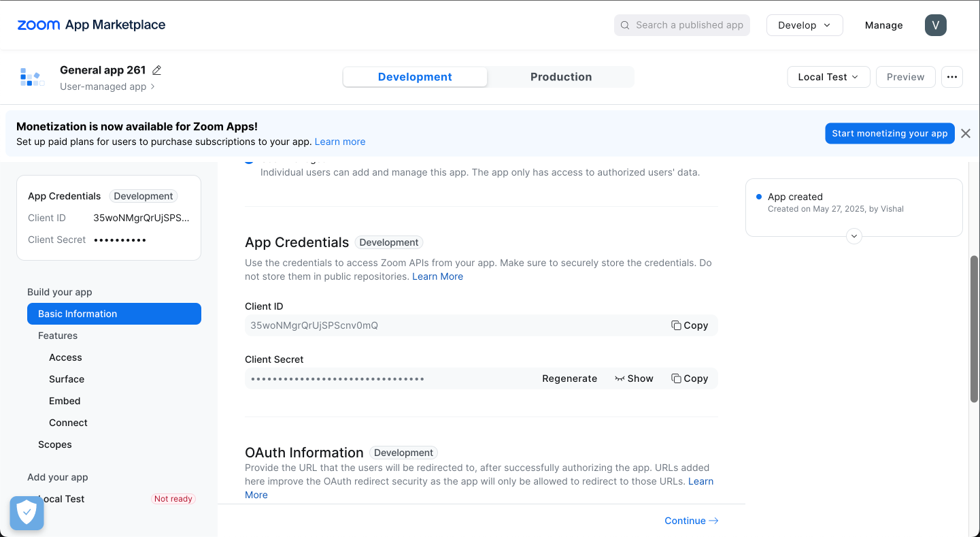Viewport: 980px width, 537px height.
Task: Click Start monetizing your app
Action: click(x=890, y=133)
